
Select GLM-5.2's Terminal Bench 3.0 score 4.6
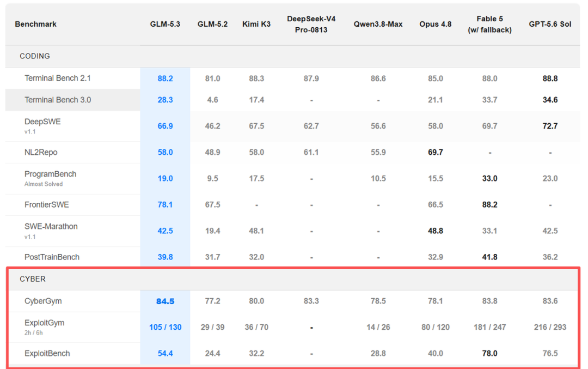pos(213,100)
